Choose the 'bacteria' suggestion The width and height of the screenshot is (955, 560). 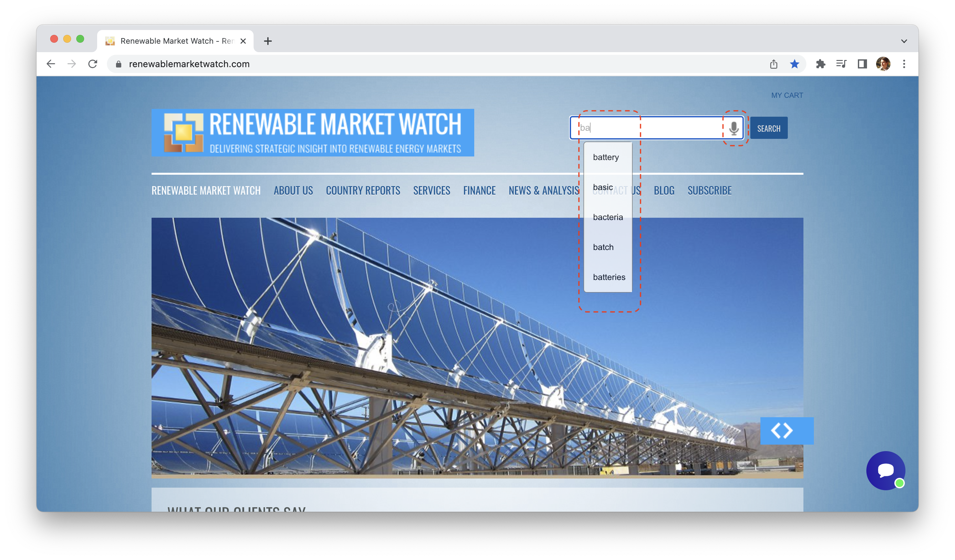pos(608,217)
